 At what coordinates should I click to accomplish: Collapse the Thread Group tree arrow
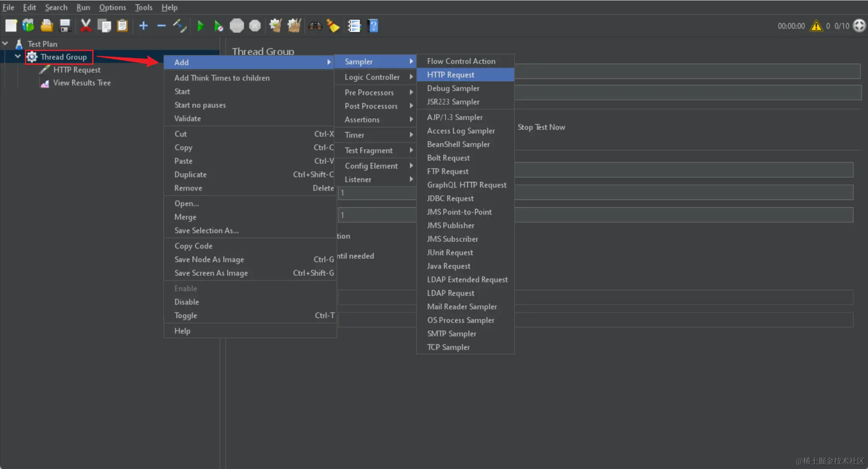click(18, 57)
